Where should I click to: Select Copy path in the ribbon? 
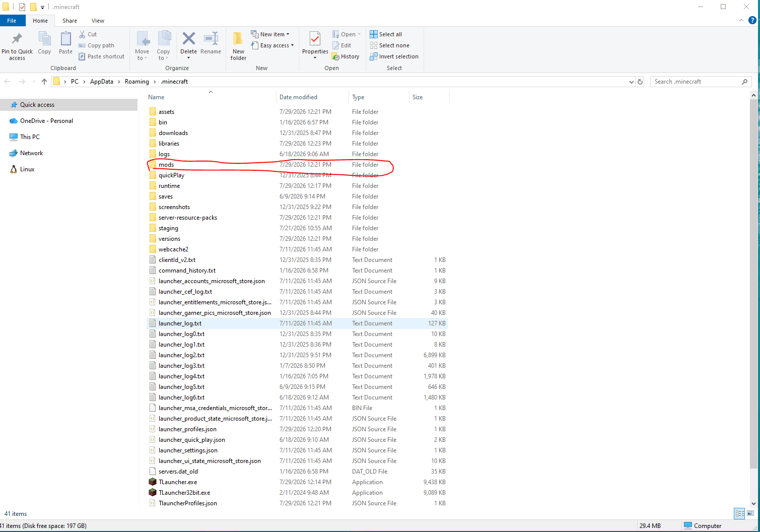coord(96,45)
